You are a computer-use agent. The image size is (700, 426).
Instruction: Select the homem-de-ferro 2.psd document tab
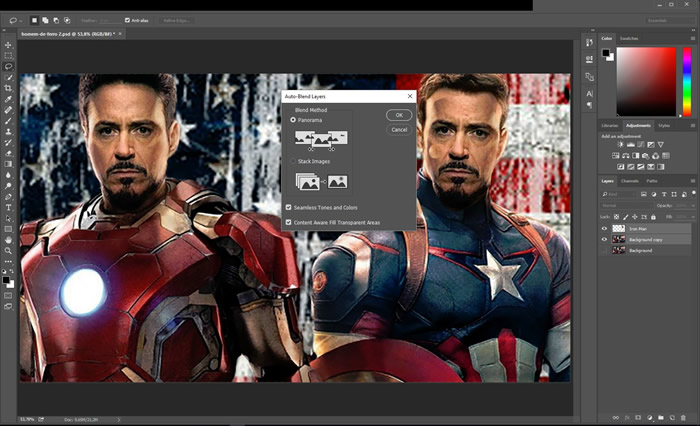68,34
